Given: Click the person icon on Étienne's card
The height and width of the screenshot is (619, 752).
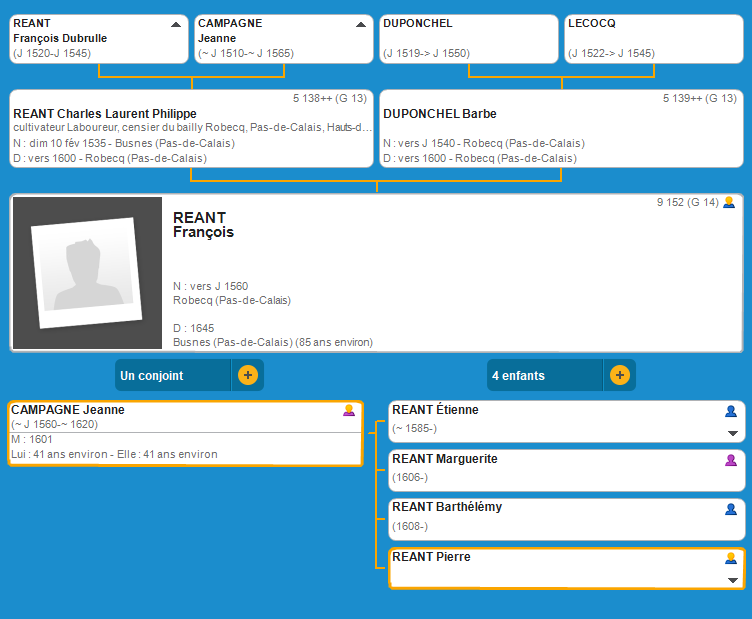Looking at the screenshot, I should (x=731, y=411).
